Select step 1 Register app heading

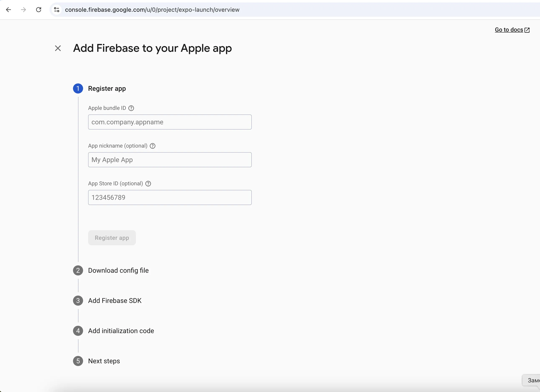pos(107,88)
